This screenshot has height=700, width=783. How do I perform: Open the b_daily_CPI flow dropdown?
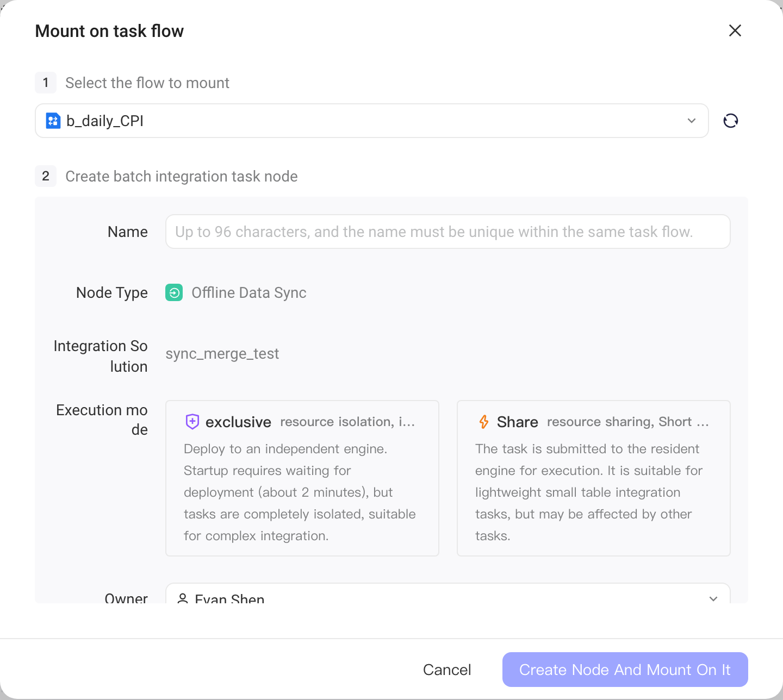pos(372,121)
